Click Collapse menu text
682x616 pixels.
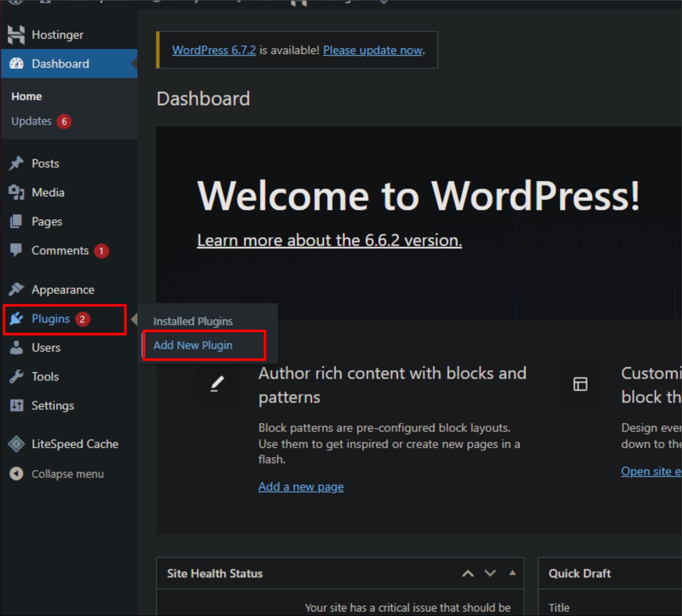point(68,474)
